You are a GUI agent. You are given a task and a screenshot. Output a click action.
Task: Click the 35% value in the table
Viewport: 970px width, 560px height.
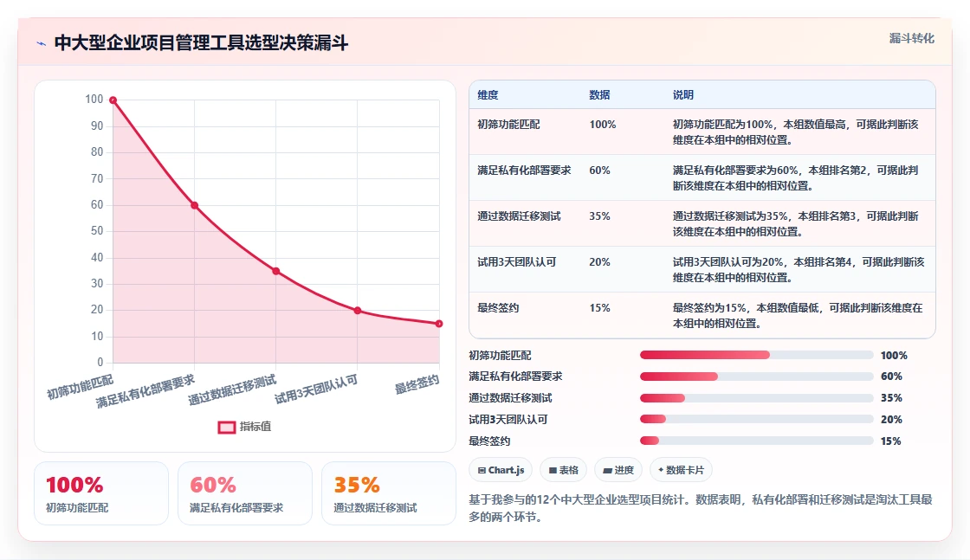tap(599, 216)
